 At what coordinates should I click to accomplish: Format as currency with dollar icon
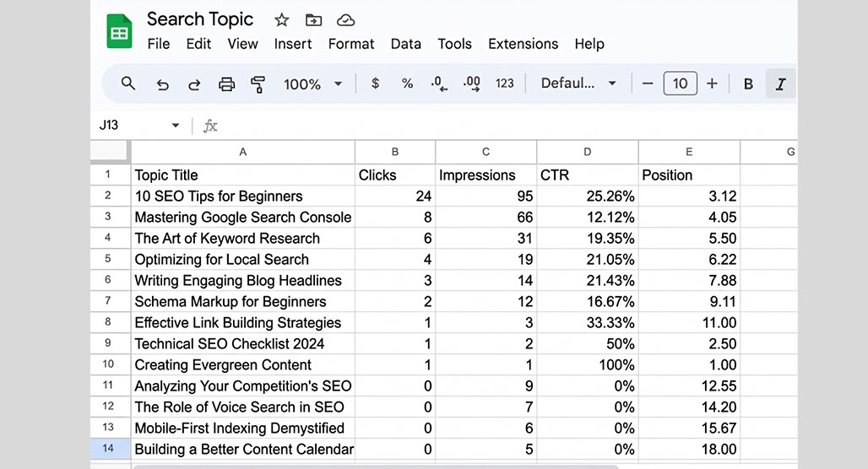(376, 84)
